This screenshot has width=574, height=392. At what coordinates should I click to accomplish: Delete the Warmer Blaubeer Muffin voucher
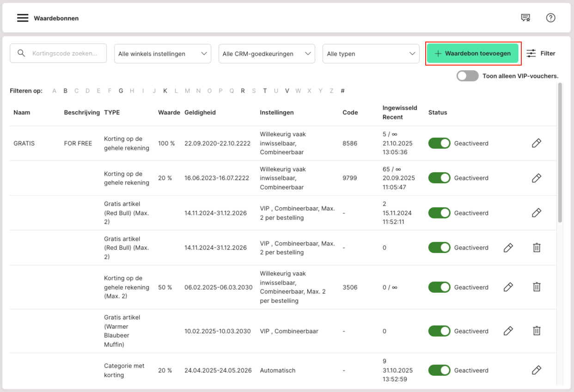point(536,331)
